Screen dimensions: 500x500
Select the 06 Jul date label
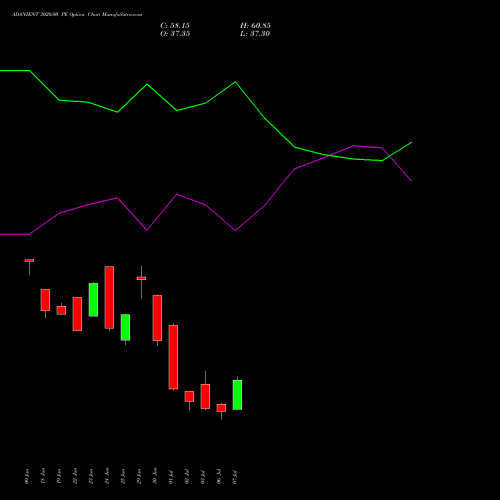219,477
